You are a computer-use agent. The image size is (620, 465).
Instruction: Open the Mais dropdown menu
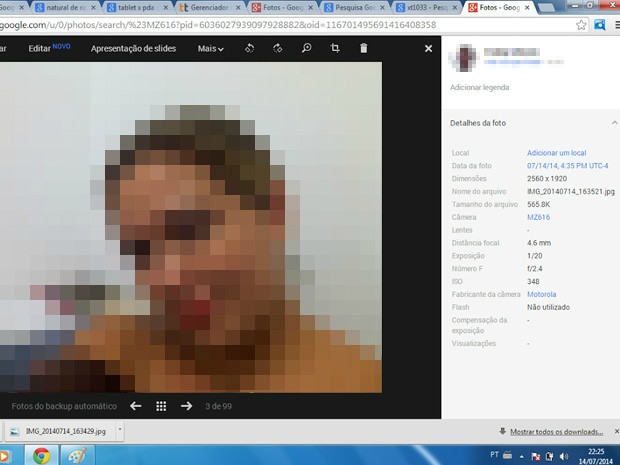(210, 48)
